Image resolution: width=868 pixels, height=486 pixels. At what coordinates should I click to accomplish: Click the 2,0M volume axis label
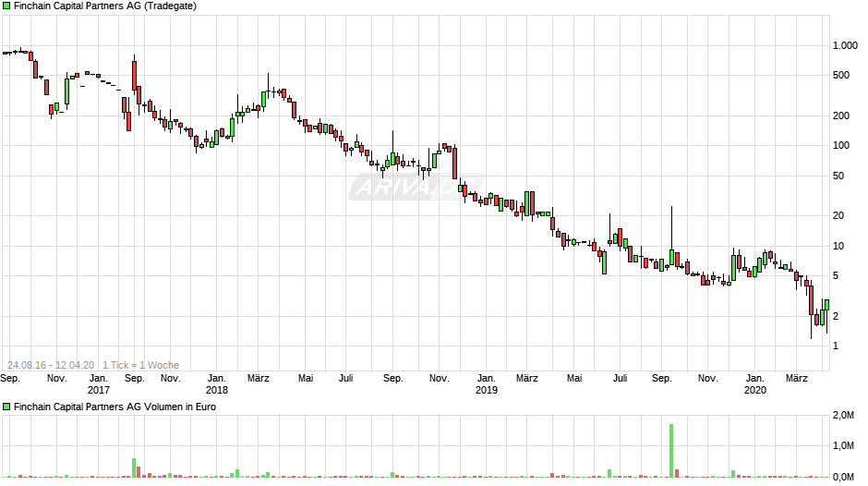click(x=843, y=416)
